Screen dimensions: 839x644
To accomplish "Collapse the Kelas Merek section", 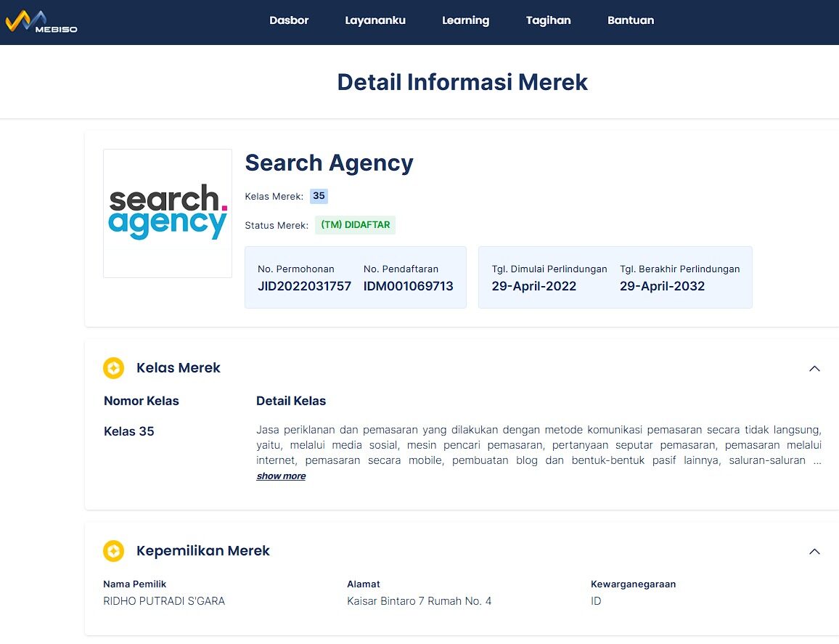I will (814, 368).
